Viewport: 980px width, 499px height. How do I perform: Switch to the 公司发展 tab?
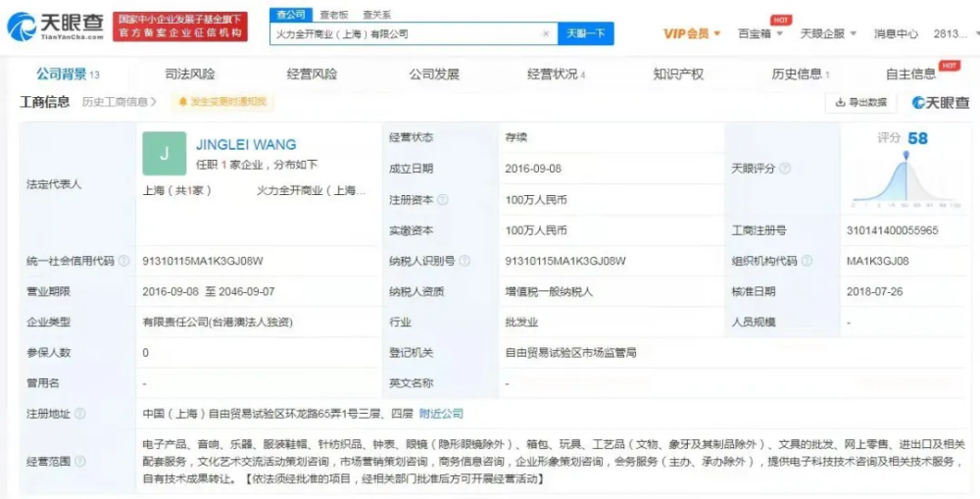tap(434, 75)
